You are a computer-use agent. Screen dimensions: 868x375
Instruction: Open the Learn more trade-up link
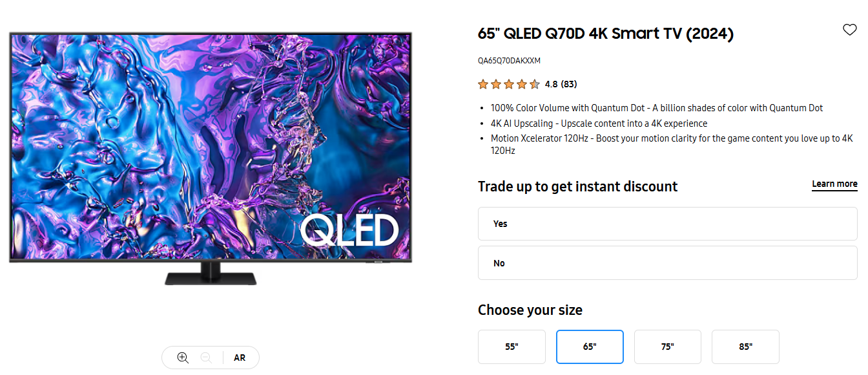(x=834, y=184)
